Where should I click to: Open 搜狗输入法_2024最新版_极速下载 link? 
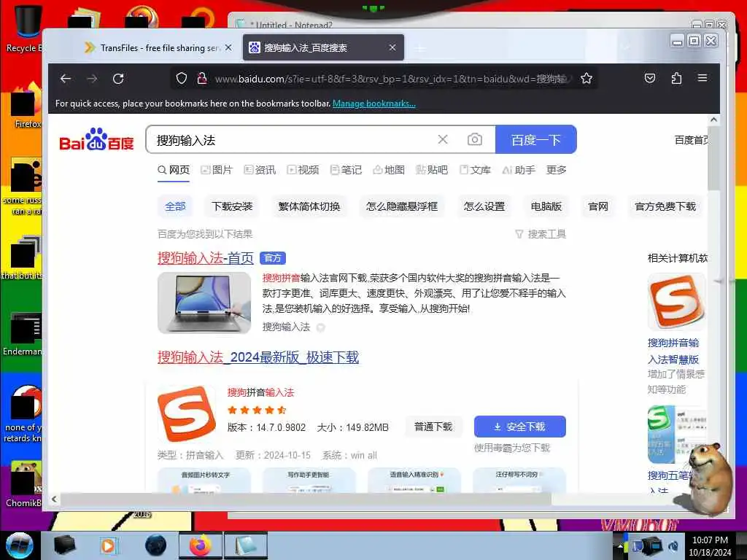[x=258, y=357]
